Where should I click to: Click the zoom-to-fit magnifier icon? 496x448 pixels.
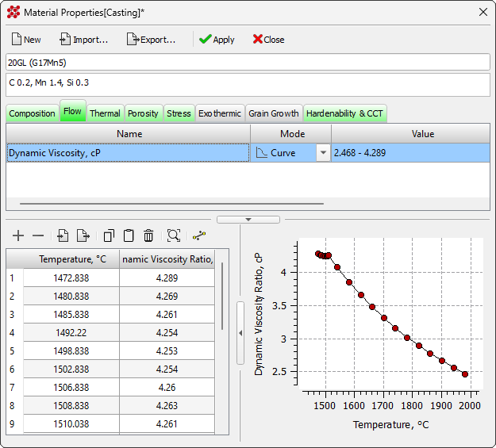tap(174, 235)
